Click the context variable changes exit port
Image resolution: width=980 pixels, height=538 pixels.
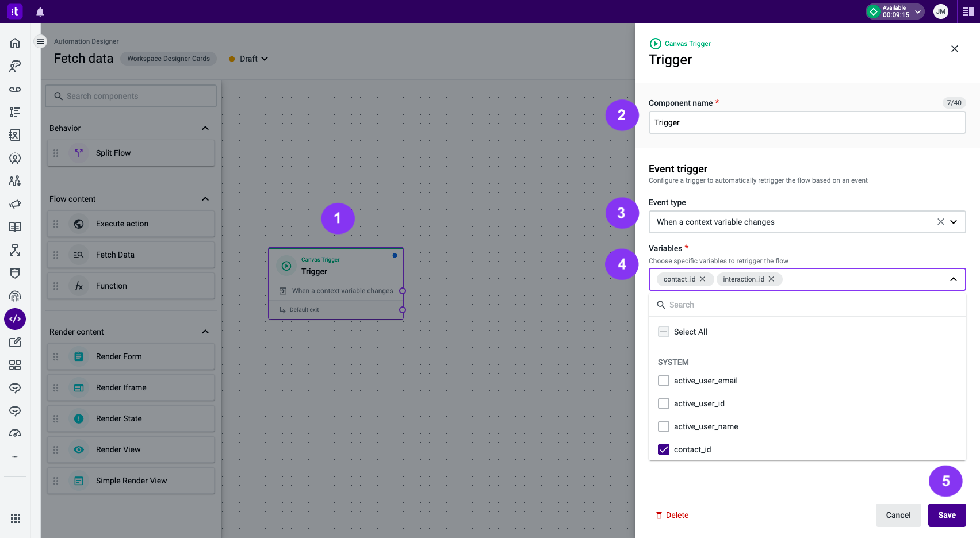[x=403, y=291]
